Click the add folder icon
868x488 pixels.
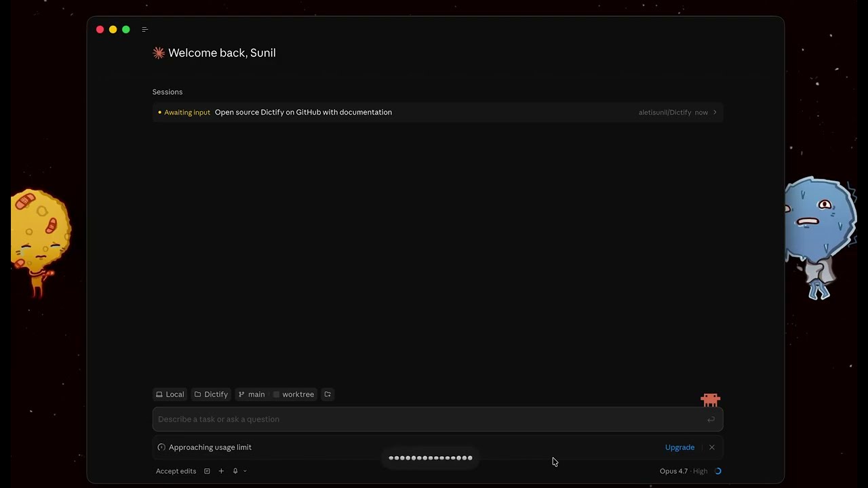pos(328,394)
